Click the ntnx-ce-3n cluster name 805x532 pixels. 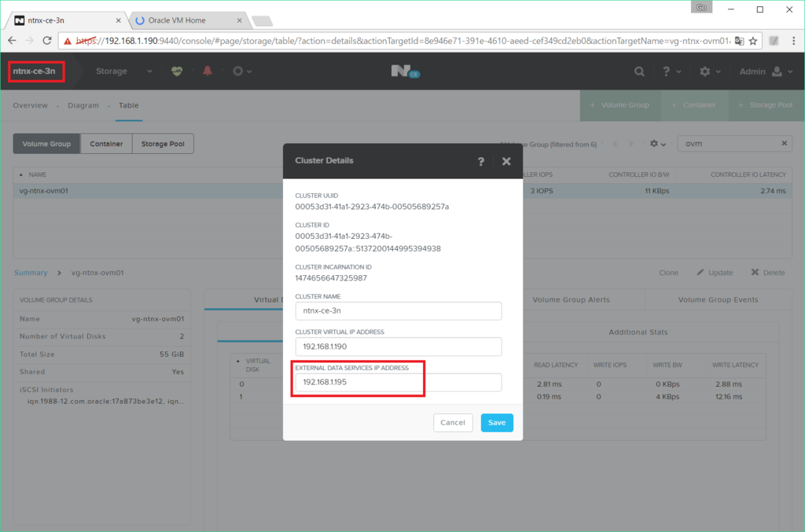click(x=35, y=72)
